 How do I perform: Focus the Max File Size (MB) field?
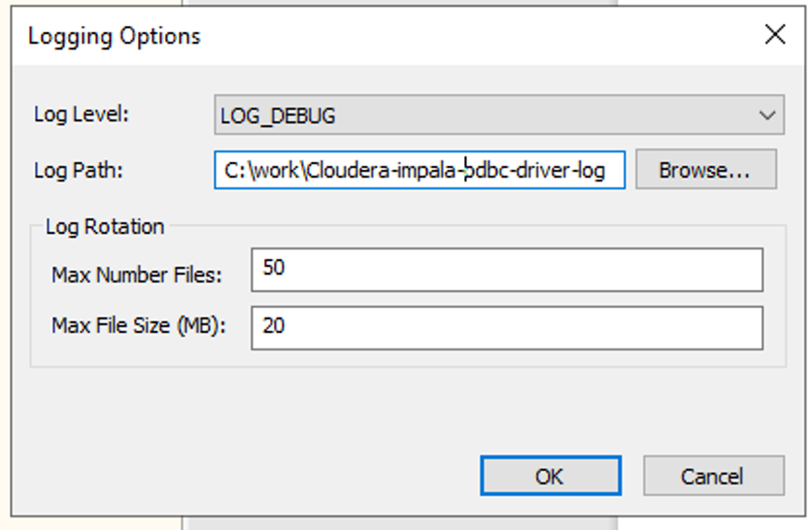[x=505, y=328]
